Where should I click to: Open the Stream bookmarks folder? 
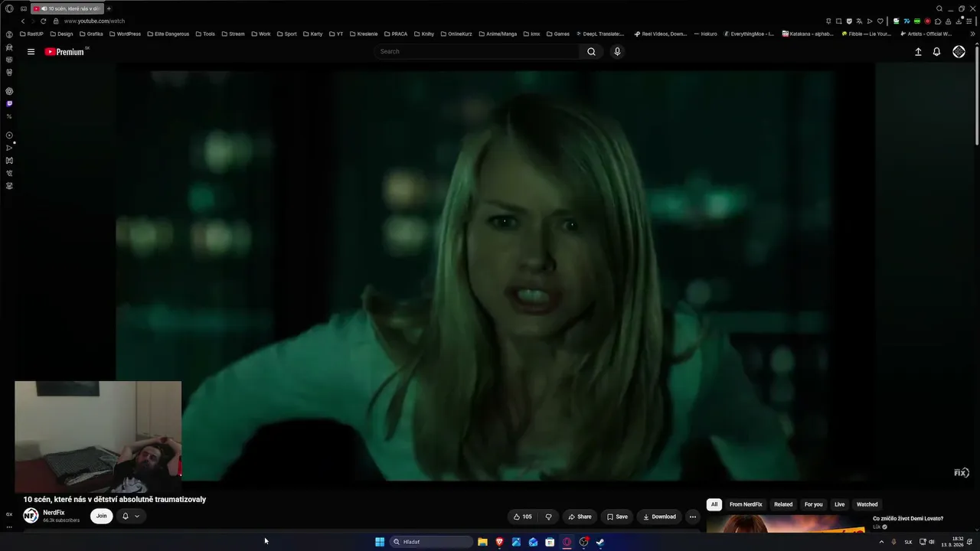click(233, 34)
